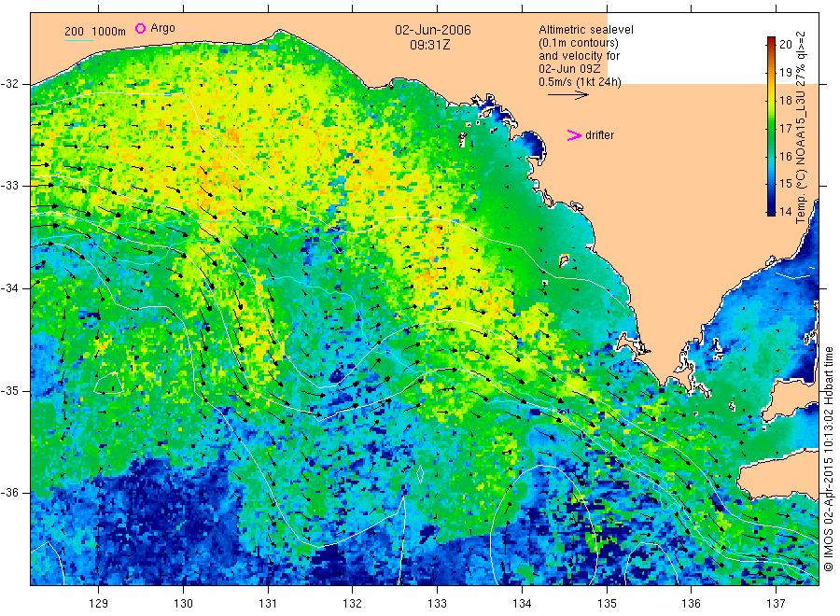Image resolution: width=840 pixels, height=616 pixels.
Task: Click the temperature color bar
Action: [771, 126]
